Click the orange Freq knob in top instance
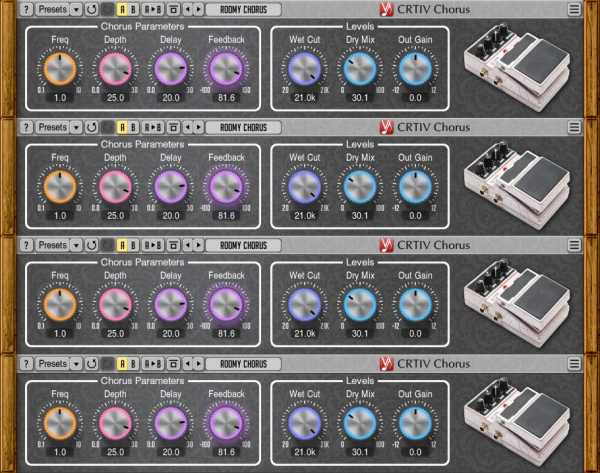 click(x=60, y=69)
